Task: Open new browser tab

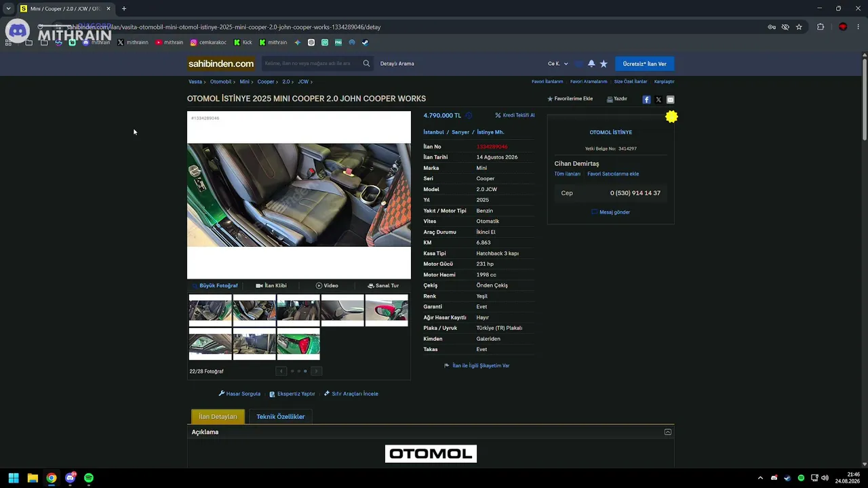Action: point(124,9)
